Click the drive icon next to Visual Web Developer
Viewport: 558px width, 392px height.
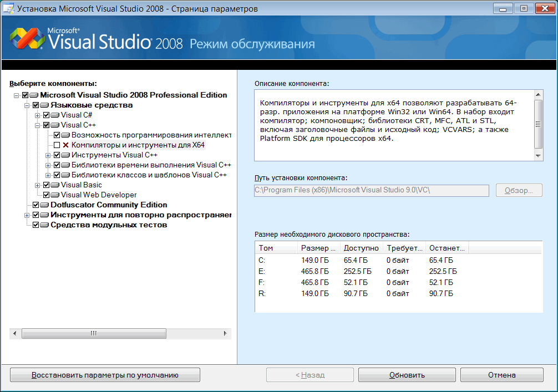point(55,195)
